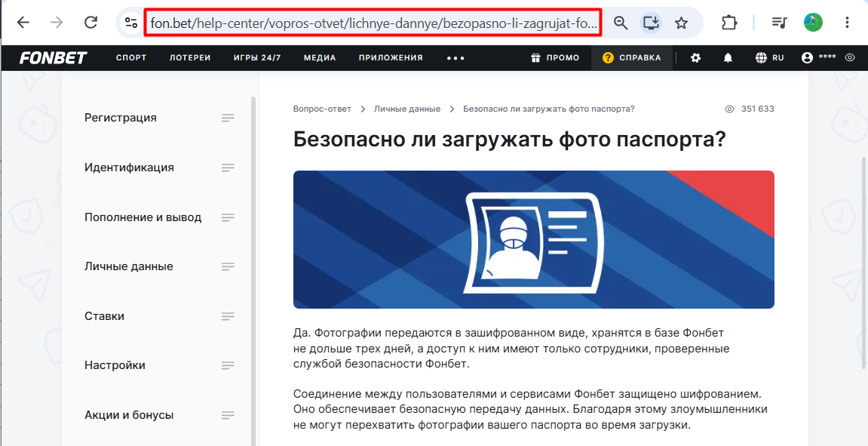Click the article heading about passport photo
This screenshot has height=446, width=868.
coord(509,140)
